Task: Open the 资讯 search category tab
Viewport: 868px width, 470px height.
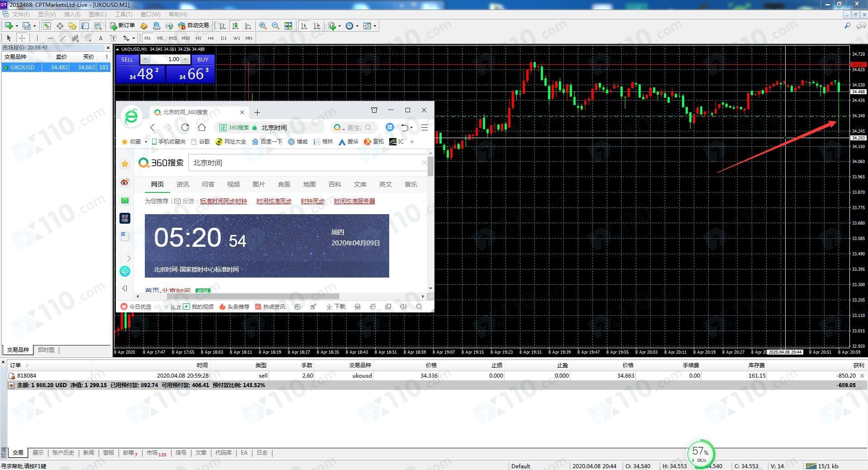Action: coord(183,184)
